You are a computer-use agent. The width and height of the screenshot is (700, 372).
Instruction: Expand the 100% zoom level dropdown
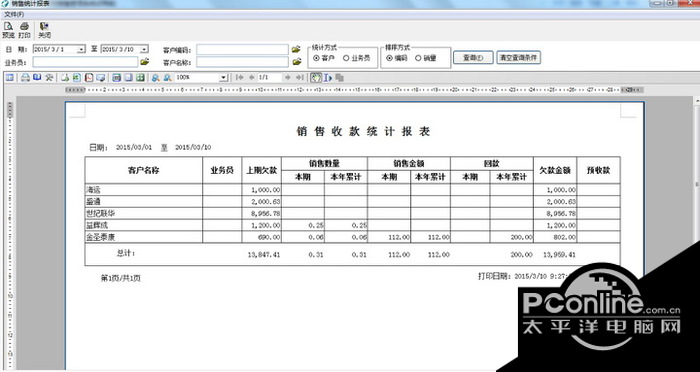coord(224,78)
